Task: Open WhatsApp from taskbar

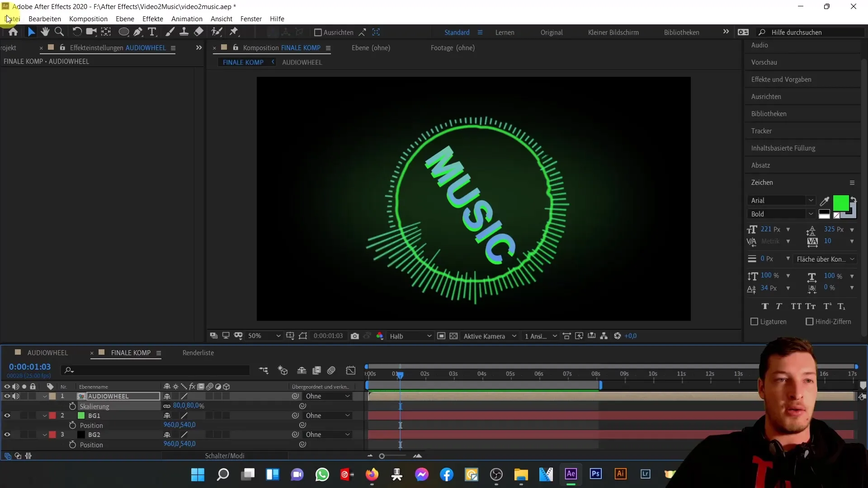Action: (322, 474)
